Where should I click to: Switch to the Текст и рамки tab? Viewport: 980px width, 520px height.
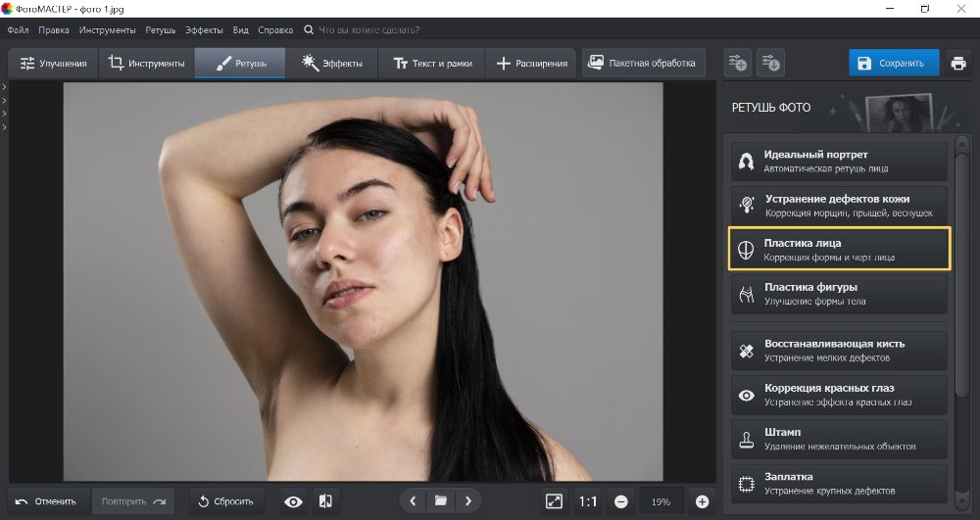pos(432,64)
